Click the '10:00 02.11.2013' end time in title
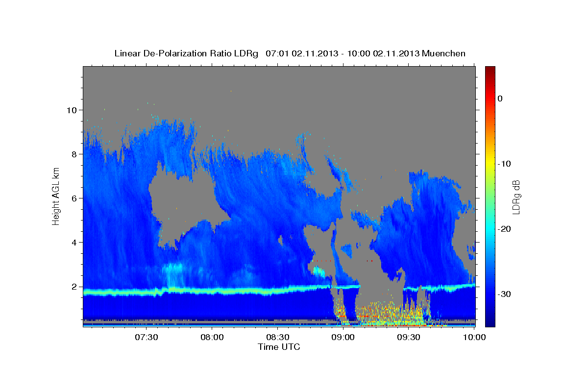This screenshot has width=588, height=392. pyautogui.click(x=383, y=53)
